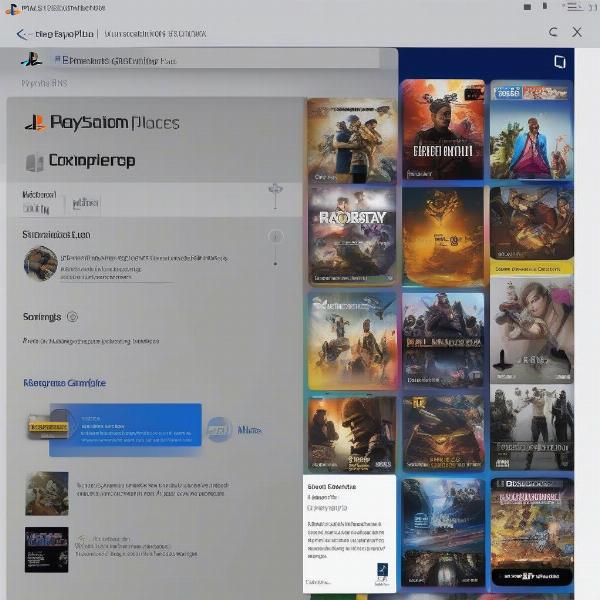Click the PlayStation logo in the title bar
Screen dimensions: 600x600
[12, 9]
